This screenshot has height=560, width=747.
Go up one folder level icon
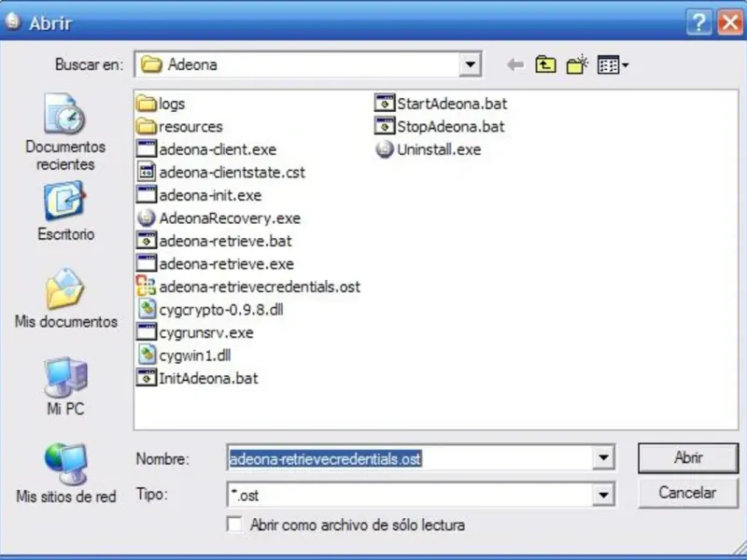coord(545,64)
